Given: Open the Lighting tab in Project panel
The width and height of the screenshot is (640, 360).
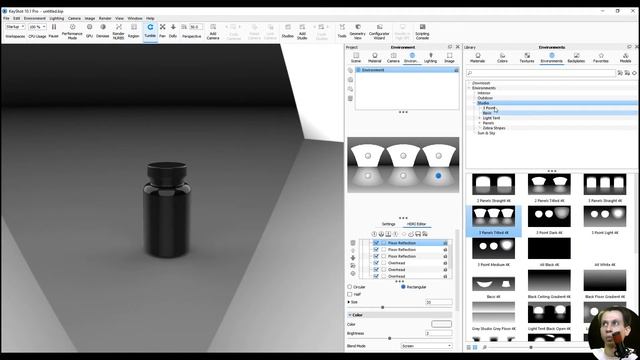Looking at the screenshot, I should [430, 58].
